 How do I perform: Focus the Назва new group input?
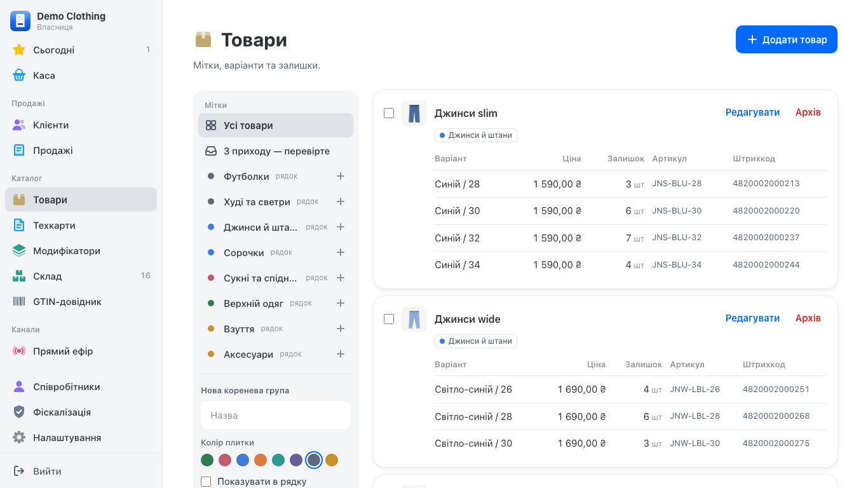276,415
